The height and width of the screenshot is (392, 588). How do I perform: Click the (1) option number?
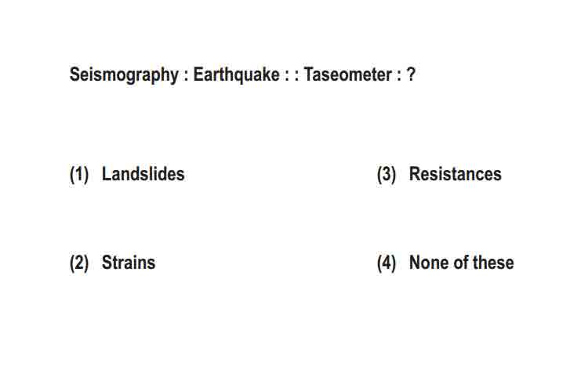pos(79,174)
